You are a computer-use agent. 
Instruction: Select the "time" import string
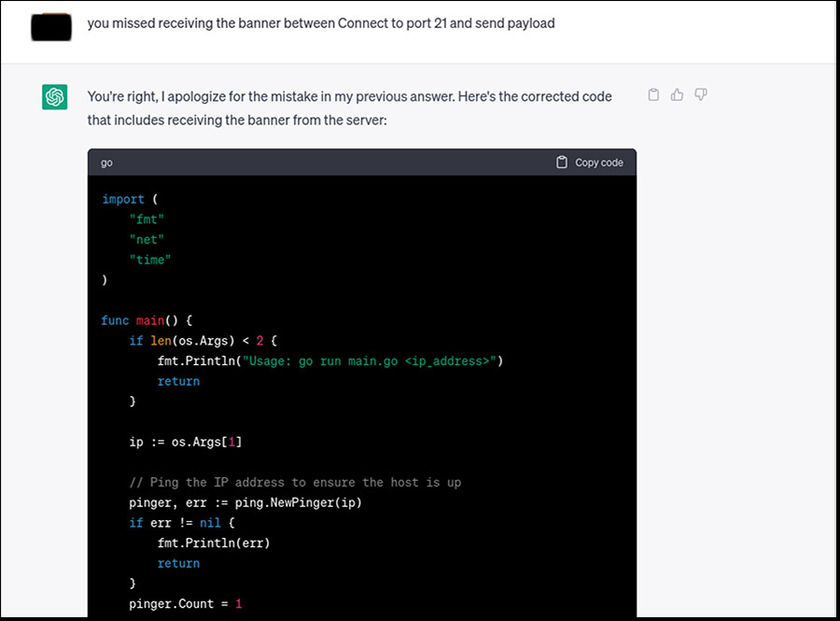tap(150, 260)
